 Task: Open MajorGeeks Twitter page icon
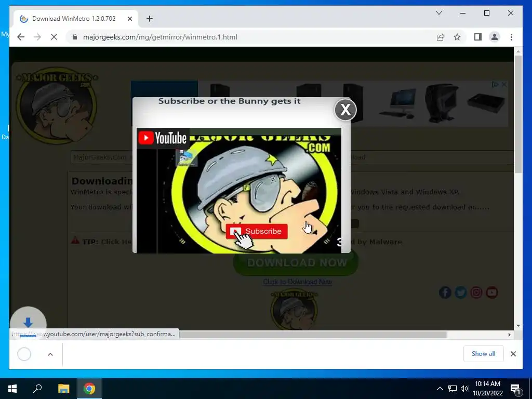pos(461,292)
